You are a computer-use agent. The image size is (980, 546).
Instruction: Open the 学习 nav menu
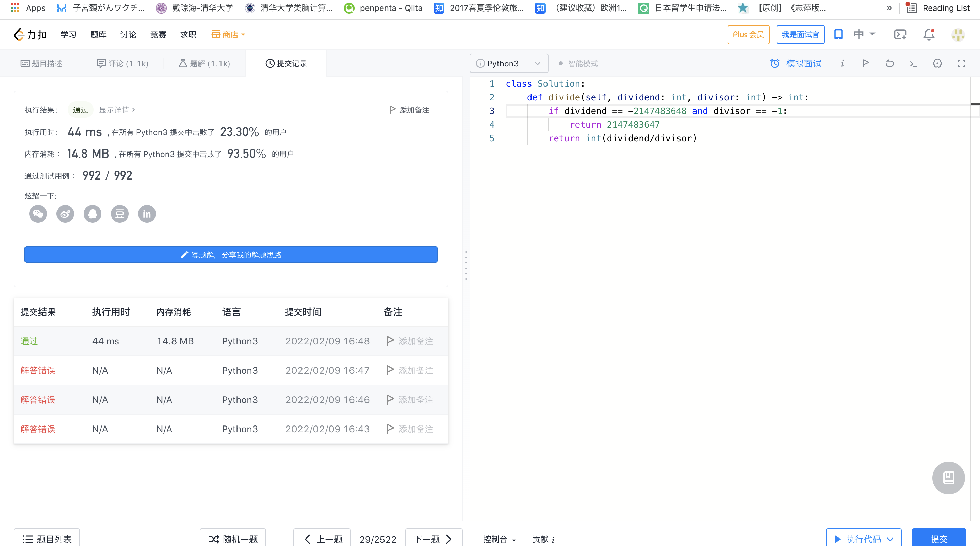[x=68, y=35]
